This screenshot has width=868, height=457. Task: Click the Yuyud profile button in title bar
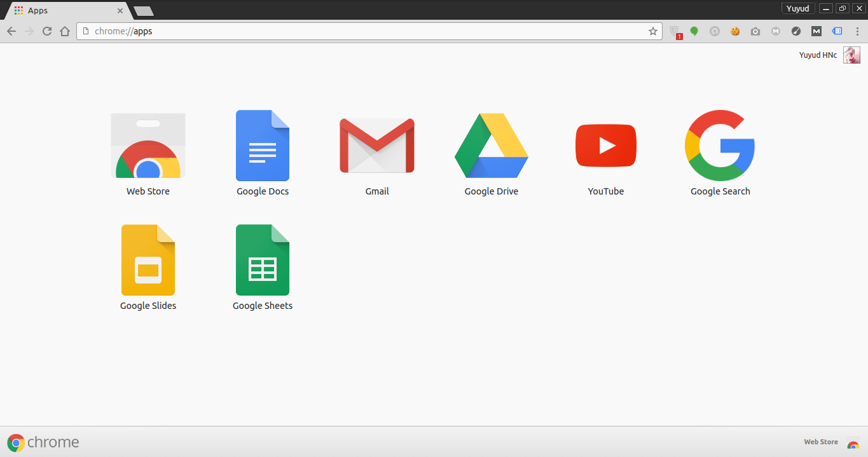798,8
